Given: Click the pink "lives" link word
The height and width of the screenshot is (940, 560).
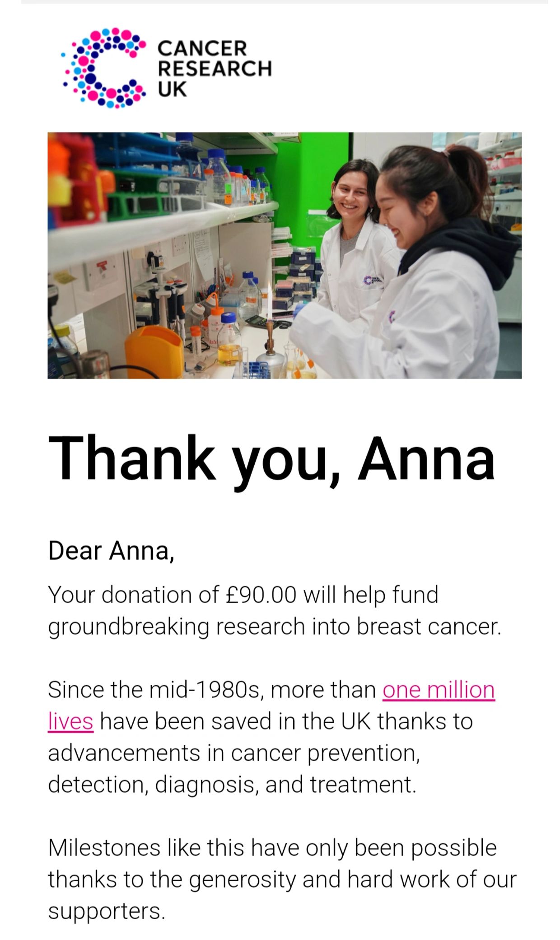Looking at the screenshot, I should (x=70, y=721).
